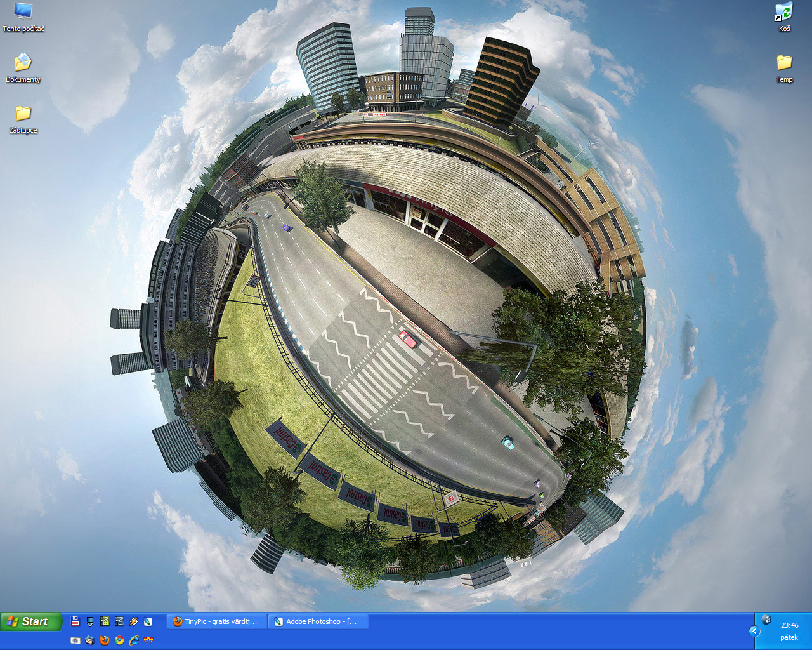
Task: Click the 23:46 taskbar clock
Action: (x=789, y=625)
